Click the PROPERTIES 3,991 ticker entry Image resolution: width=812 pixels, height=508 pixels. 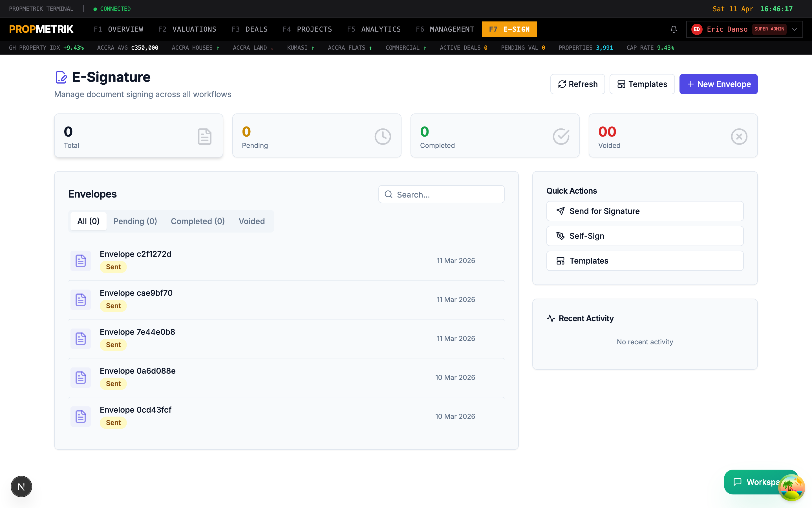tap(586, 48)
